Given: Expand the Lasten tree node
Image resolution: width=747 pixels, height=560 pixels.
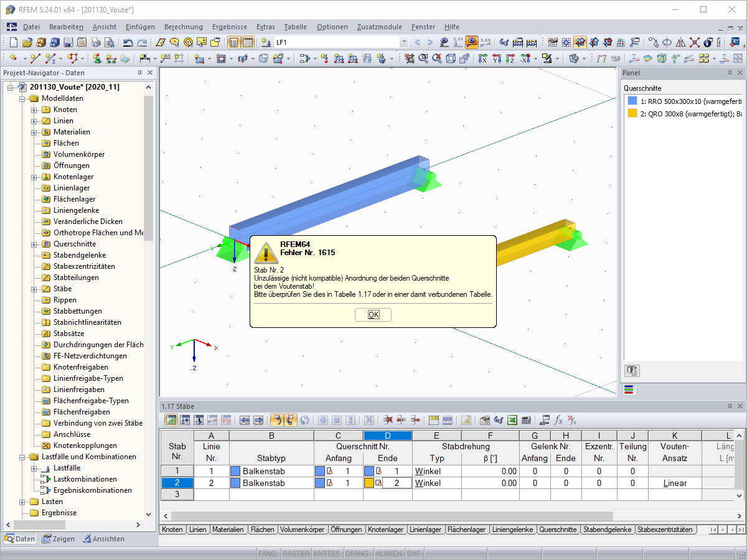Looking at the screenshot, I should click(x=23, y=502).
